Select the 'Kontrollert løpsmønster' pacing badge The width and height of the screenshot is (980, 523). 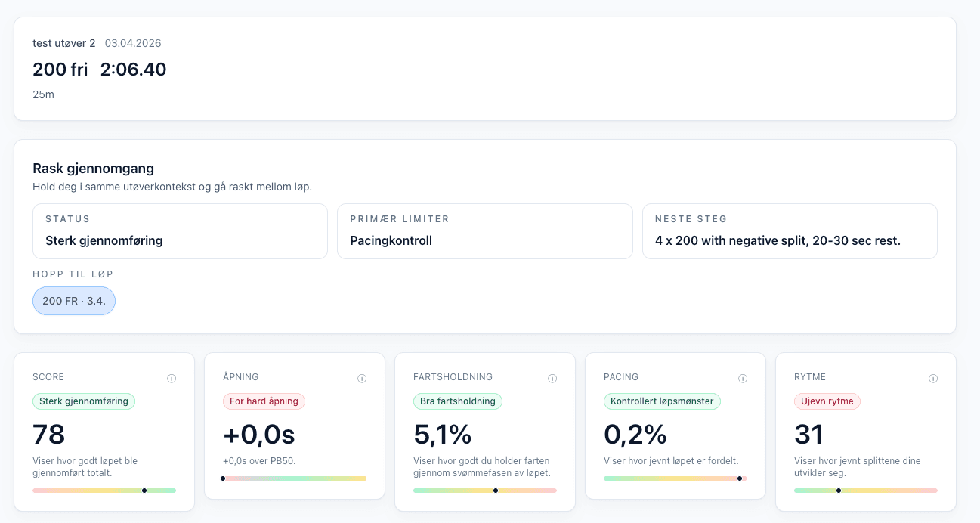pos(663,401)
